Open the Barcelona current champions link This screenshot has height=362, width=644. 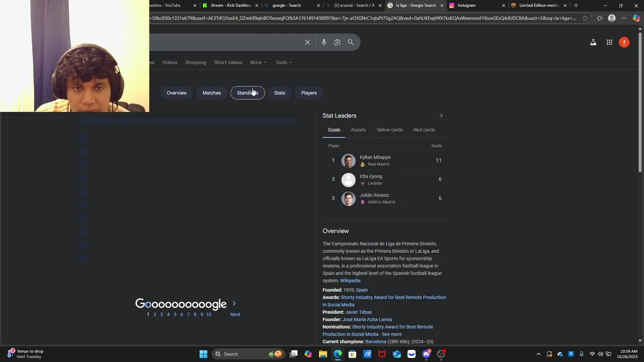point(376,342)
